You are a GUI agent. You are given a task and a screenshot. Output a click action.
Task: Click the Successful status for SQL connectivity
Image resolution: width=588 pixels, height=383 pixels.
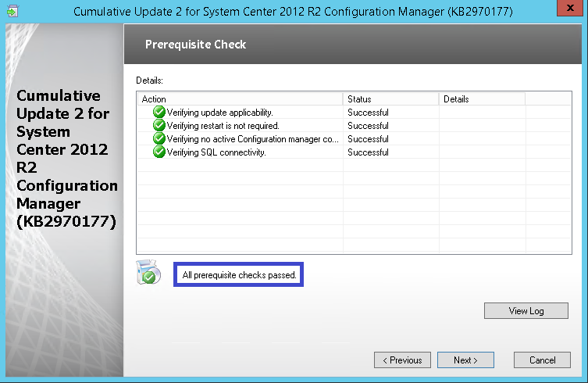tap(368, 152)
